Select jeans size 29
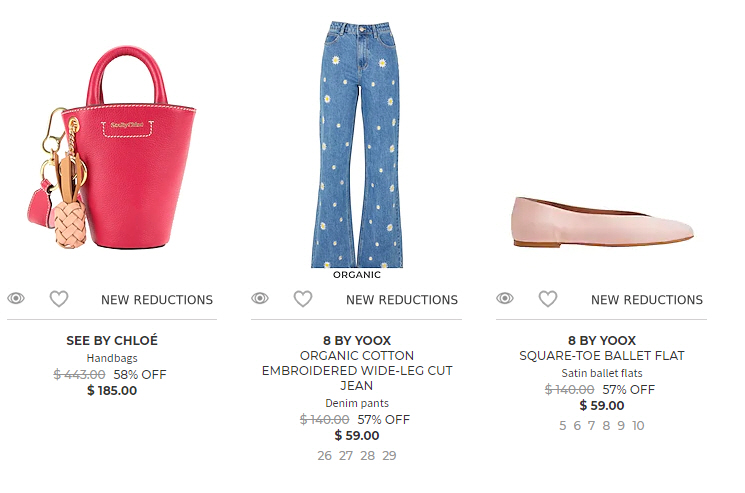 pyautogui.click(x=389, y=456)
